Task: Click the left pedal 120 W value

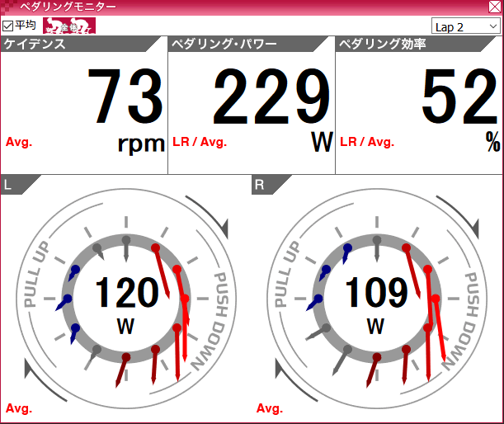Action: [x=126, y=293]
